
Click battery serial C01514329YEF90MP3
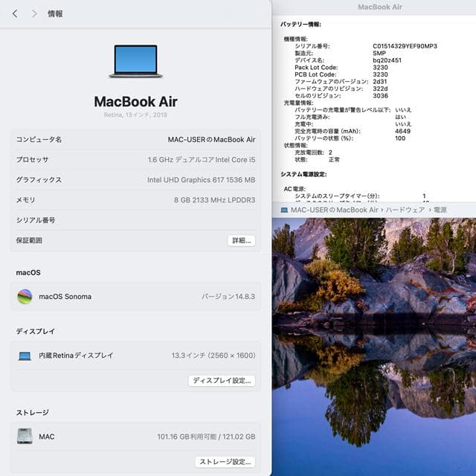click(x=405, y=46)
